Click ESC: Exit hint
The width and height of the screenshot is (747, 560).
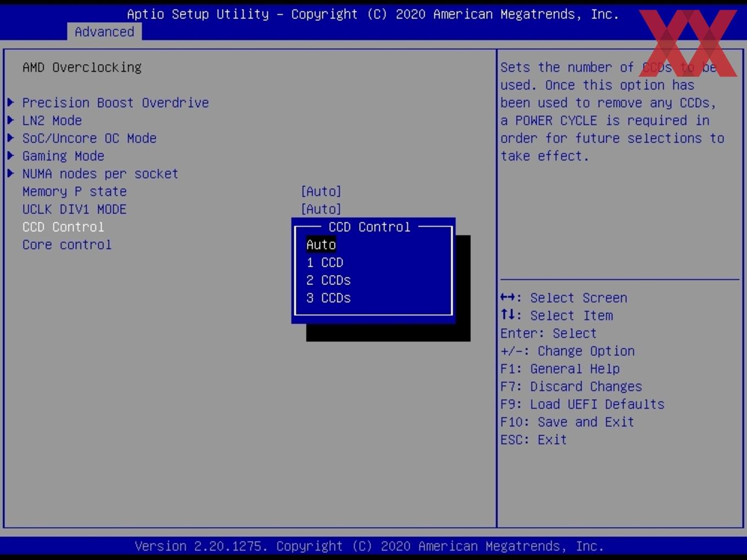point(533,440)
